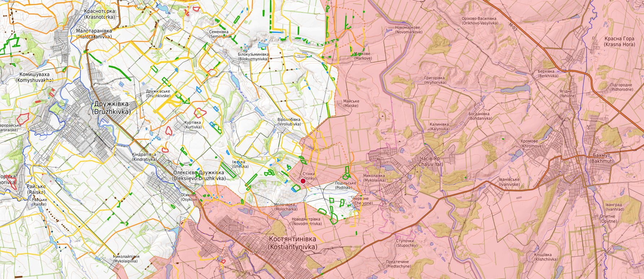
Task: Select the Новодмитрівка (Novodmytrivka) label
Action: coord(307,221)
